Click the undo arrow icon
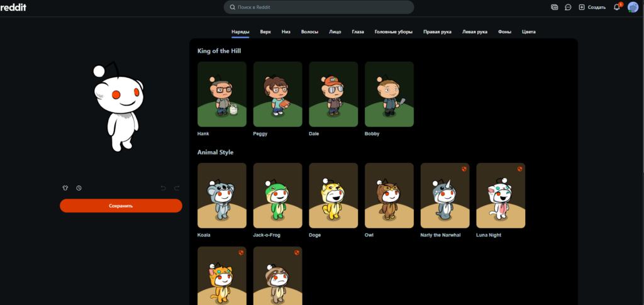Image resolution: width=644 pixels, height=305 pixels. [x=163, y=188]
